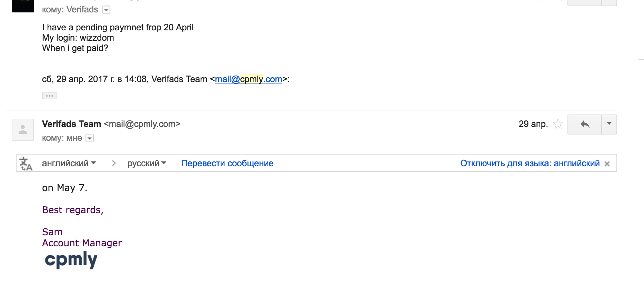Click the 29 апр. date label
The height and width of the screenshot is (287, 644).
point(533,124)
